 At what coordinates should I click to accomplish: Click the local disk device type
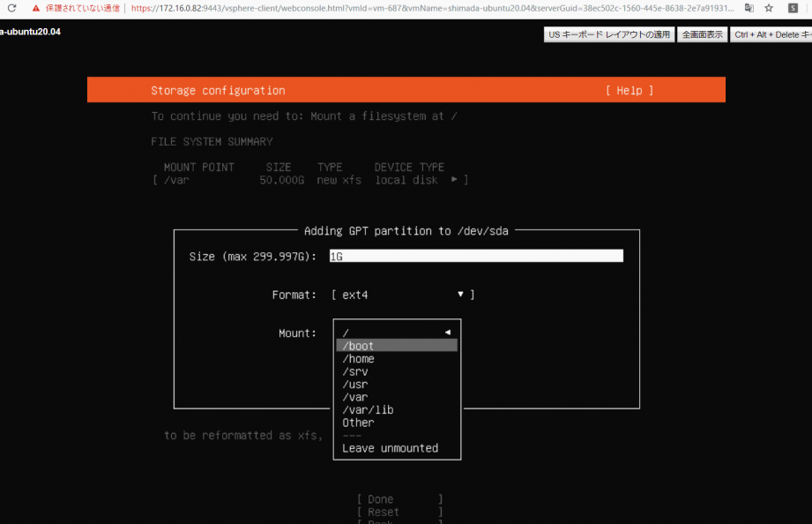[x=406, y=180]
